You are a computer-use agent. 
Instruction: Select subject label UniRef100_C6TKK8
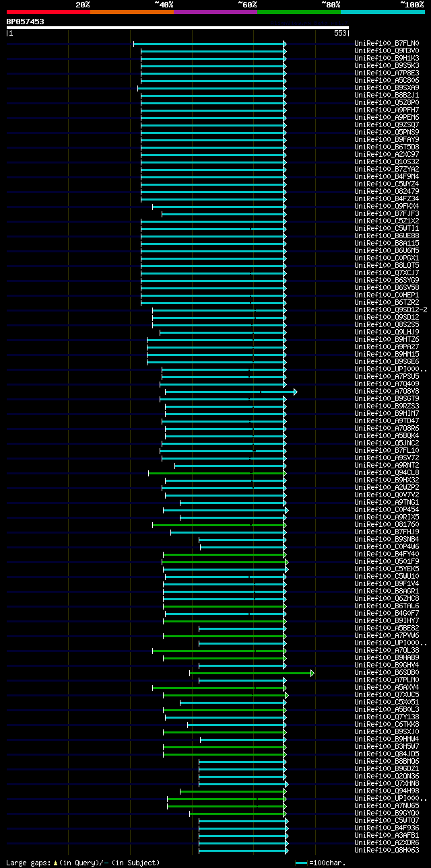click(x=387, y=725)
